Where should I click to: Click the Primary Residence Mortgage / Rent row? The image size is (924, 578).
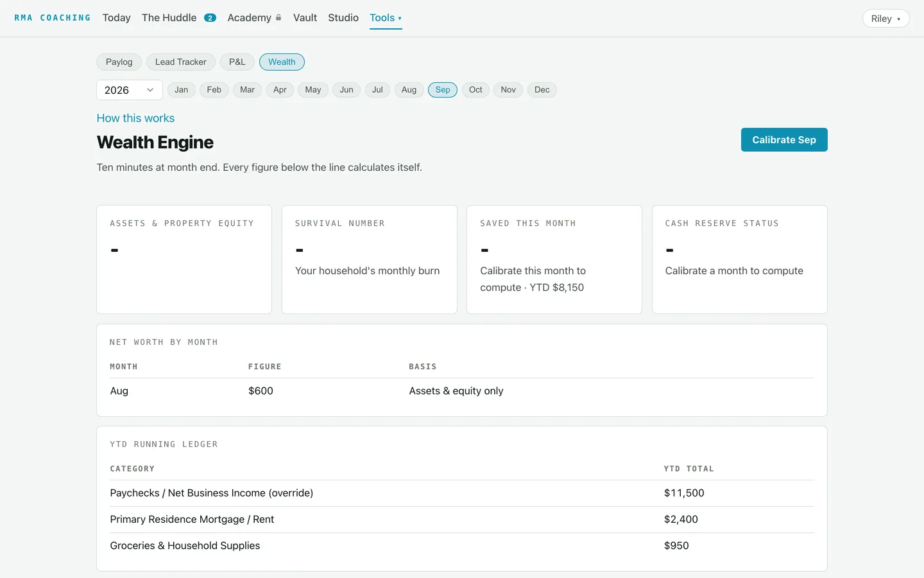point(462,520)
